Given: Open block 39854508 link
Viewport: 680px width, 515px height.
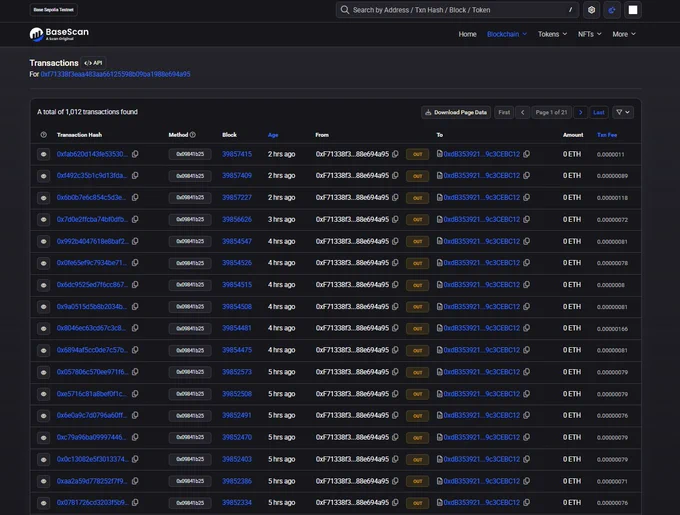Looking at the screenshot, I should (237, 306).
